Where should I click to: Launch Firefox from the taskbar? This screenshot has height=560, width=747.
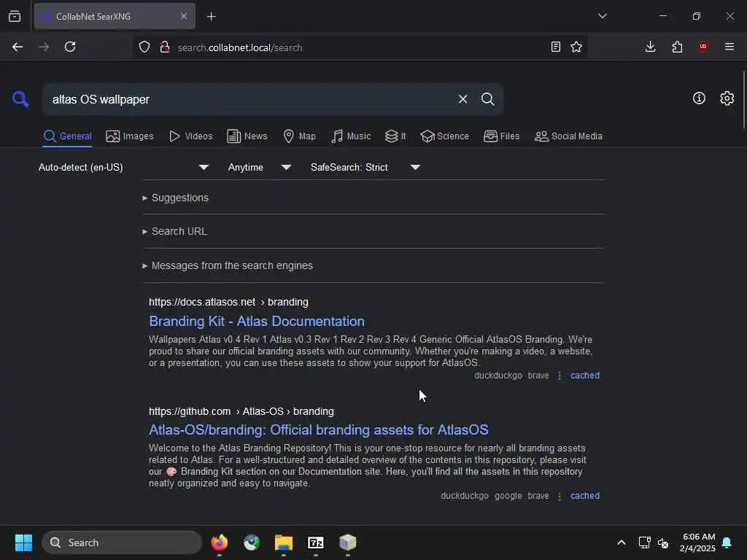tap(219, 542)
